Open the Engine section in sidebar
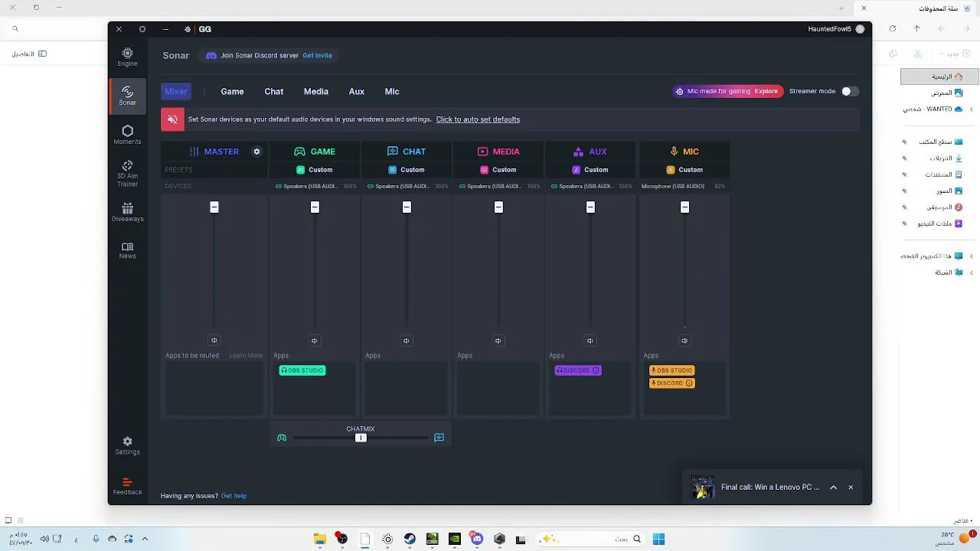The image size is (980, 551). coord(127,57)
